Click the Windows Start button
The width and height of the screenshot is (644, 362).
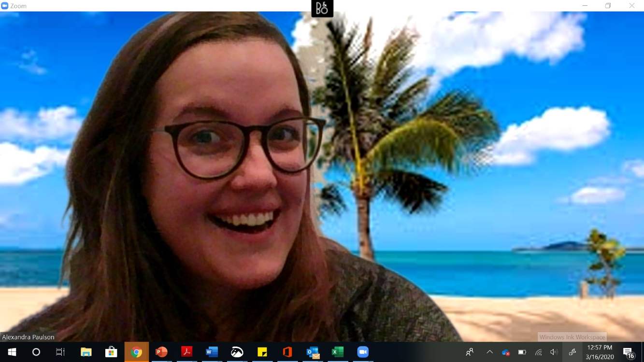pos(12,352)
